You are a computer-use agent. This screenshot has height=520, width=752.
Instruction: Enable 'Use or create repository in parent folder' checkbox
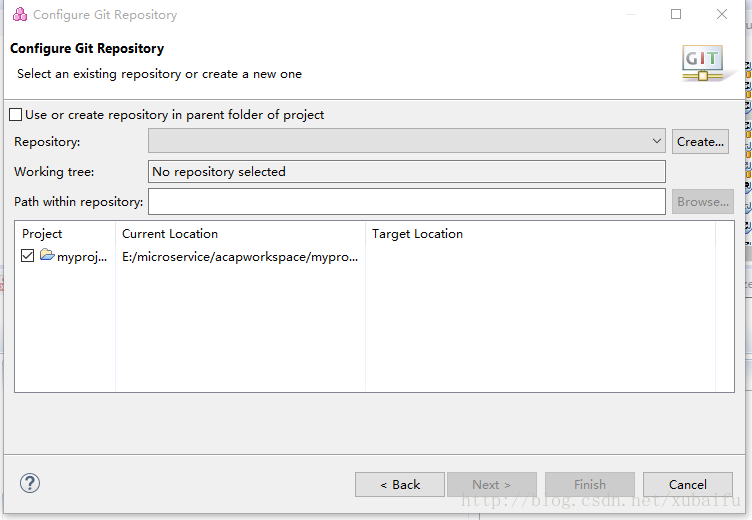click(15, 115)
